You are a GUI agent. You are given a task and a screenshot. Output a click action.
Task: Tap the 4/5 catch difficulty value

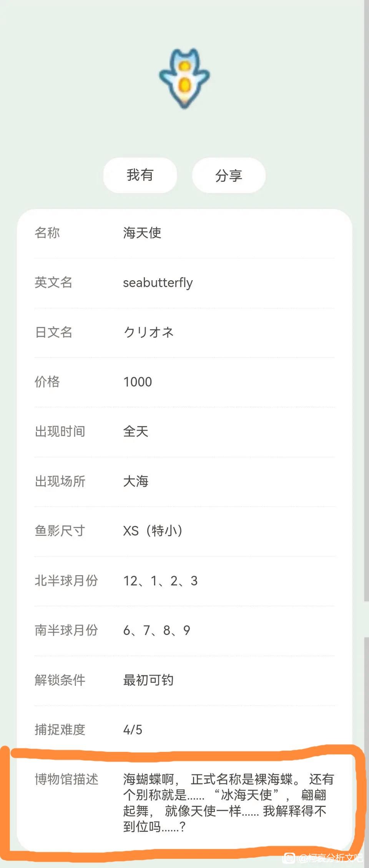click(x=133, y=730)
